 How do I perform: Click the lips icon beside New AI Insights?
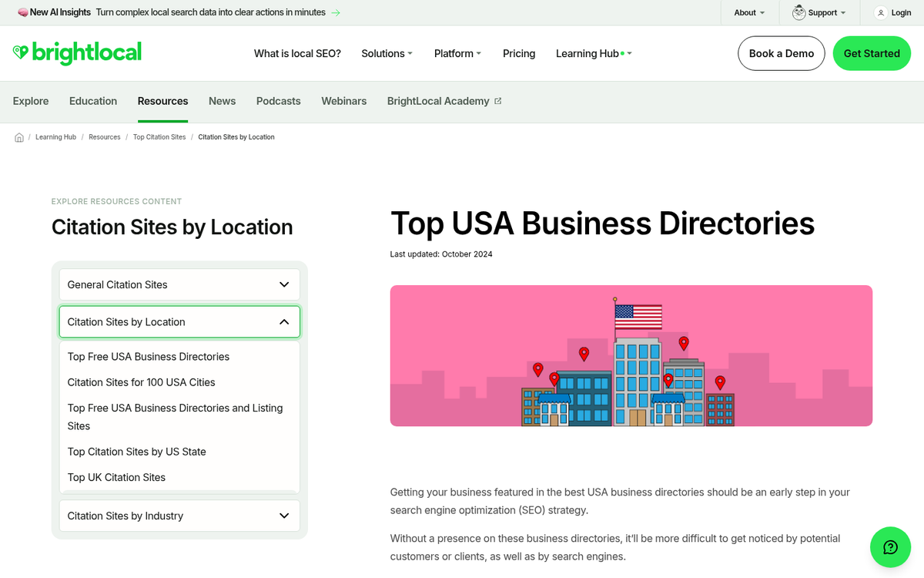(22, 12)
